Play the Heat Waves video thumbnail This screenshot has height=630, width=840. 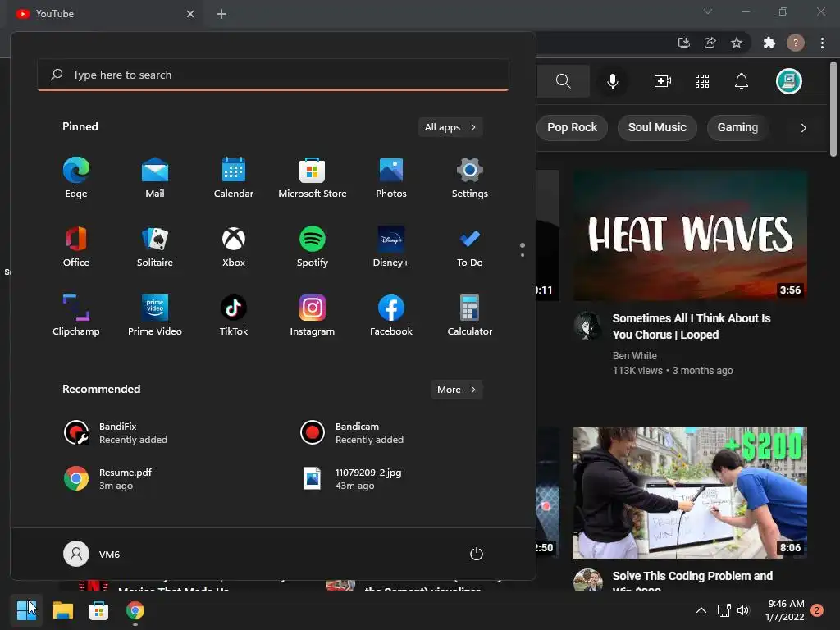[690, 235]
